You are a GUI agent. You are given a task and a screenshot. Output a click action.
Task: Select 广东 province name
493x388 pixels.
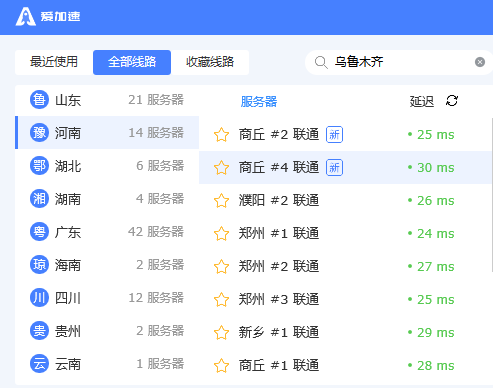tap(68, 232)
